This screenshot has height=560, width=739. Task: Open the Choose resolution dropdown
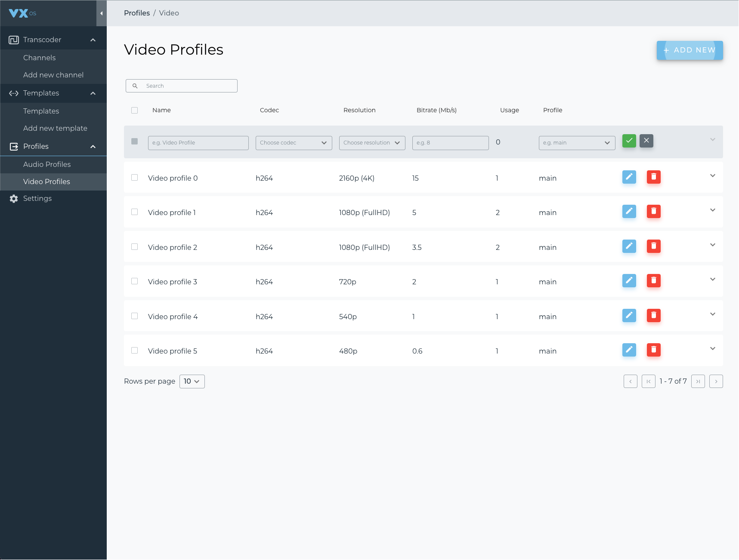[x=372, y=143]
